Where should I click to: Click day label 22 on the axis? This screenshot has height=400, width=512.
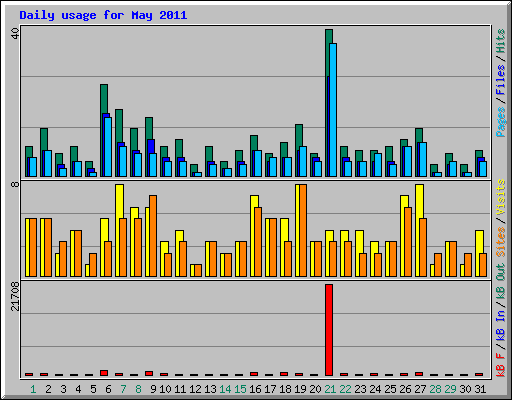click(345, 389)
